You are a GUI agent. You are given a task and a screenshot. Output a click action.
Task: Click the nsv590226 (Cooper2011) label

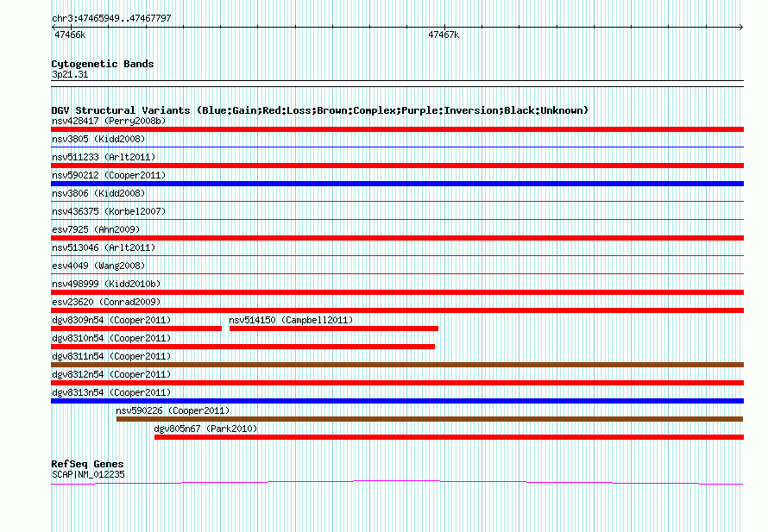(173, 410)
